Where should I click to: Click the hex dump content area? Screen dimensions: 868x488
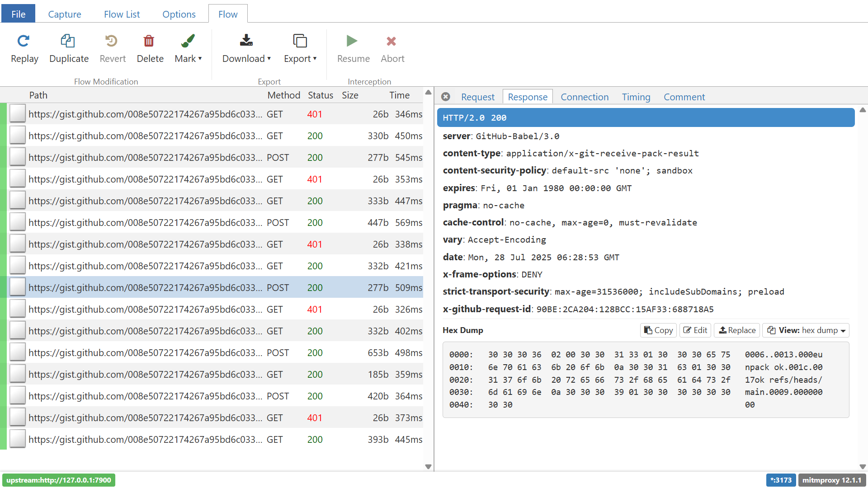pyautogui.click(x=646, y=380)
